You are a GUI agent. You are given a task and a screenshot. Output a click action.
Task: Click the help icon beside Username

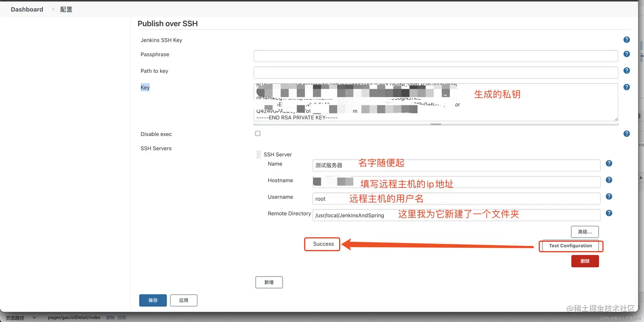pyautogui.click(x=609, y=197)
